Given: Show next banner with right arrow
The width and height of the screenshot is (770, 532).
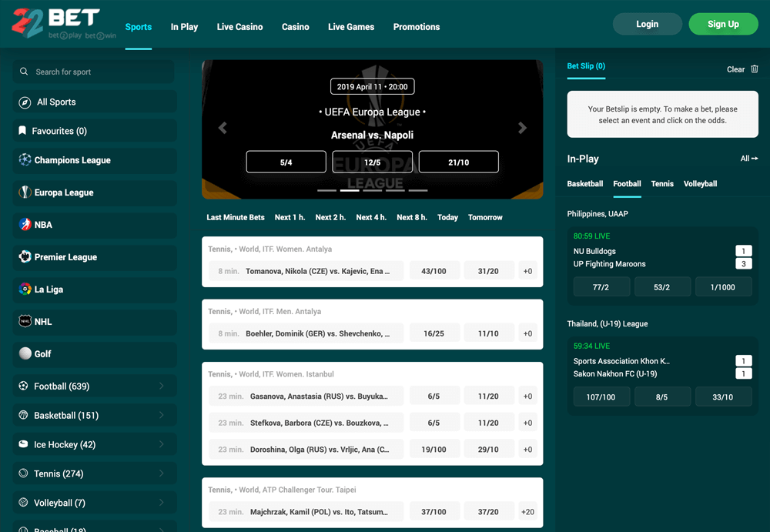Looking at the screenshot, I should tap(522, 129).
